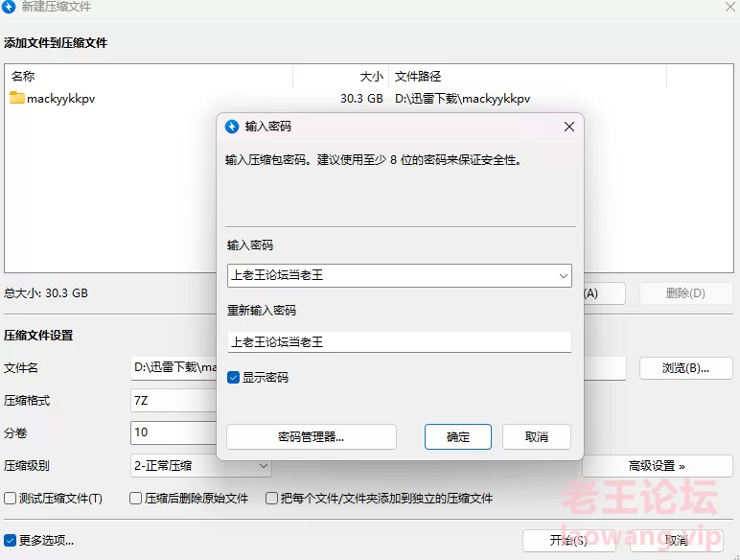Open the 密码管理器... button
This screenshot has height=560, width=740.
point(311,436)
